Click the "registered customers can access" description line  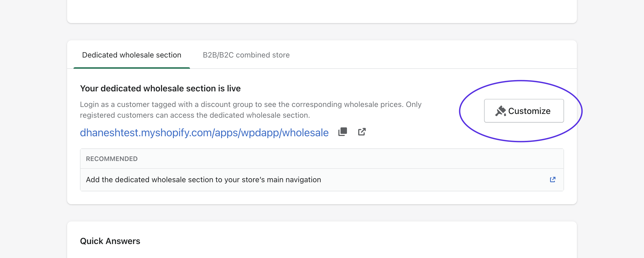point(195,115)
